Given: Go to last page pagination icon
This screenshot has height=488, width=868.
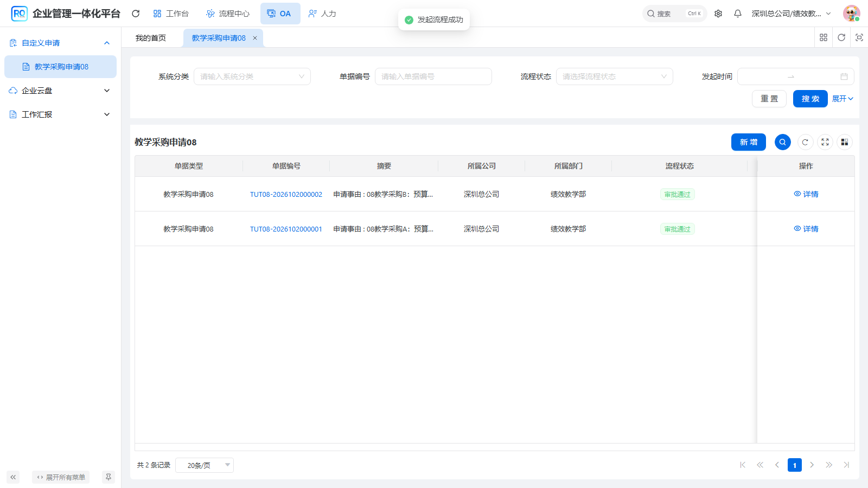Looking at the screenshot, I should point(846,465).
